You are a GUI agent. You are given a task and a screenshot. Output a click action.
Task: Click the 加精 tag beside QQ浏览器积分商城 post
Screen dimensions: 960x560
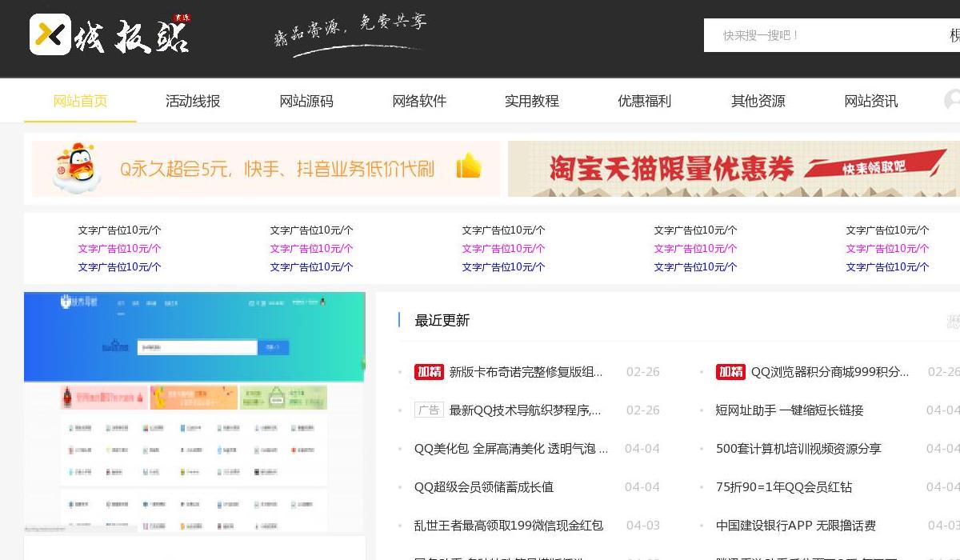[x=730, y=372]
